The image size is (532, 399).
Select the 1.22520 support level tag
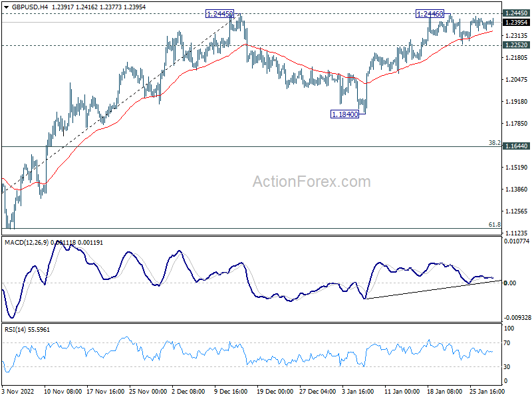(x=516, y=45)
